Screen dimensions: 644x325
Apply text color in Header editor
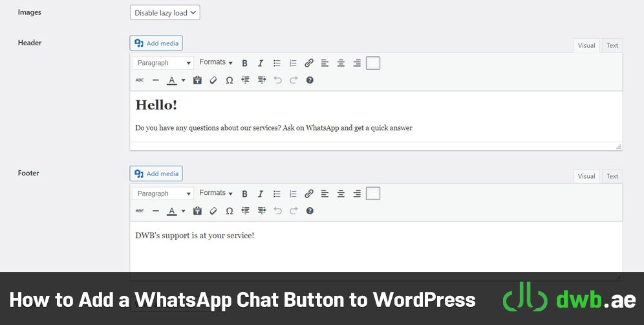pyautogui.click(x=172, y=80)
